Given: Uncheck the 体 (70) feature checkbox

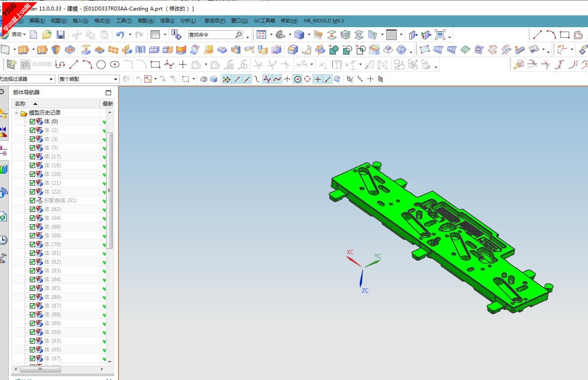Looking at the screenshot, I should click(x=32, y=244).
